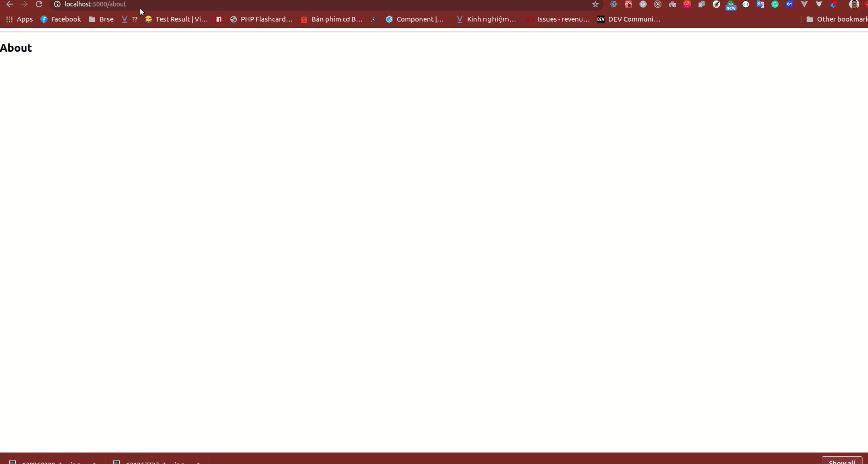Expand the Other bookmarks folder

point(836,19)
